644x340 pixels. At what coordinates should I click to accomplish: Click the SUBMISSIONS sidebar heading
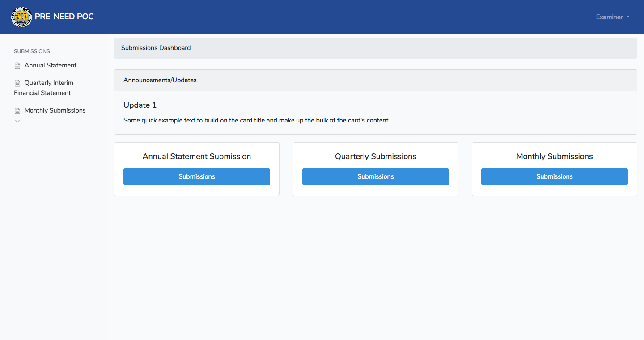[32, 51]
